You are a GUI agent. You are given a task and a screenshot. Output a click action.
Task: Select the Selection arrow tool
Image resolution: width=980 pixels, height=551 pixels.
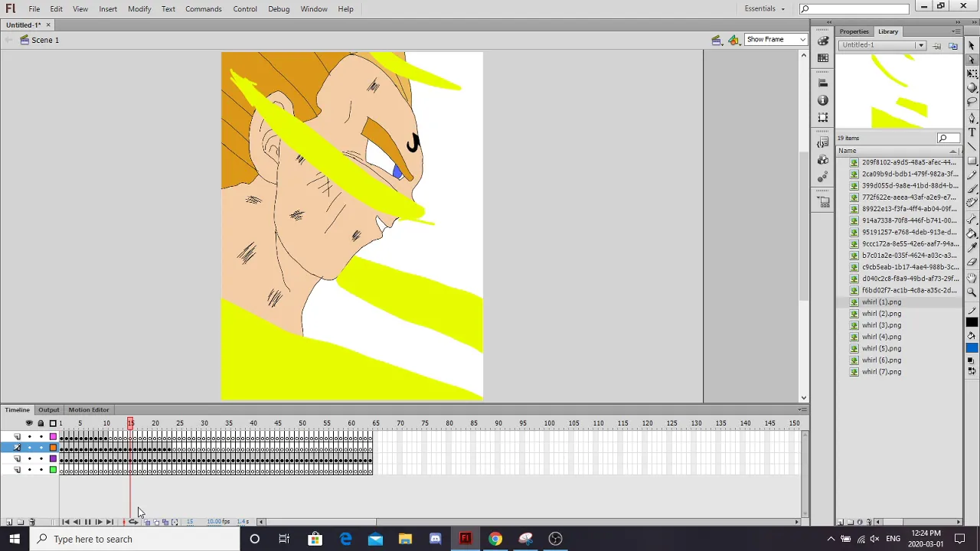pos(972,45)
